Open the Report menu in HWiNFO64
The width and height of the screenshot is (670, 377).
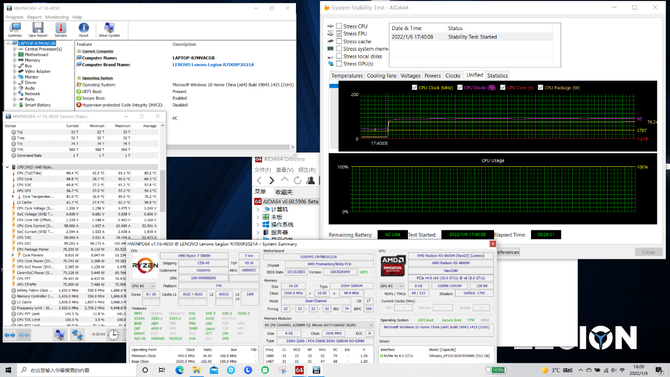[x=34, y=17]
